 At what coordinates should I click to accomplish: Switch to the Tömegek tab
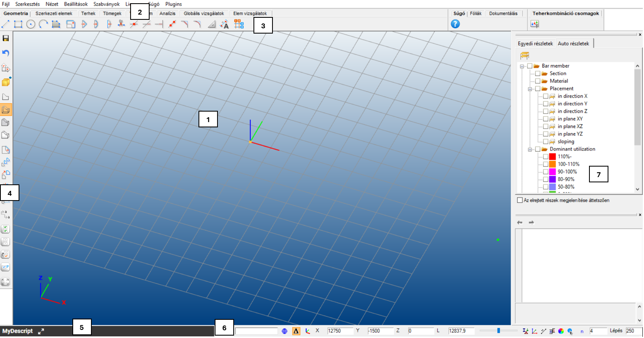(x=112, y=13)
